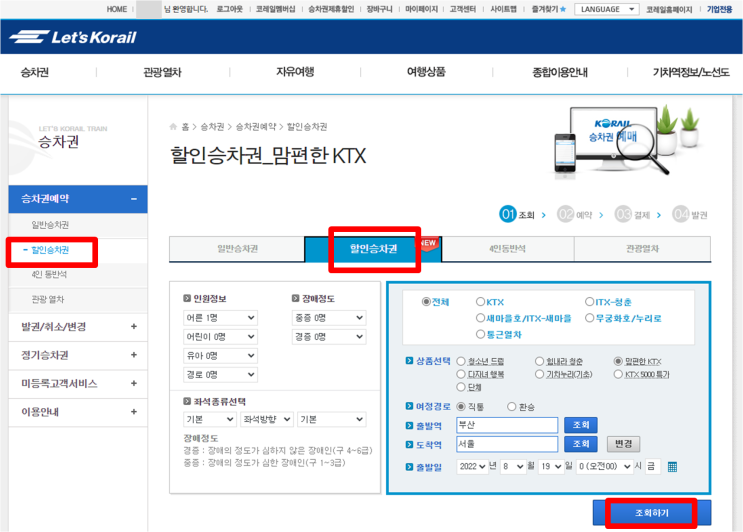The image size is (743, 532).
Task: Open the 경증 0명 disability dropdown
Action: click(x=329, y=337)
